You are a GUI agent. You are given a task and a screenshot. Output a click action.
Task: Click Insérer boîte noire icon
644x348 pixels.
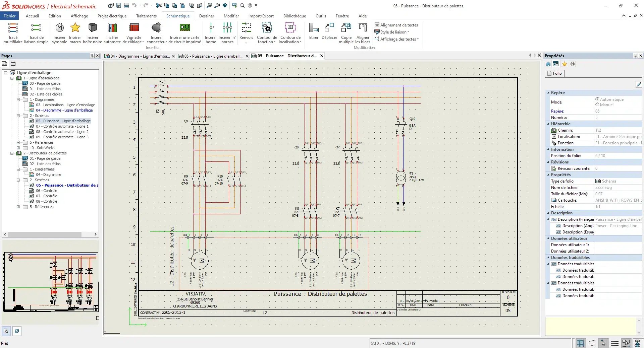tap(93, 27)
